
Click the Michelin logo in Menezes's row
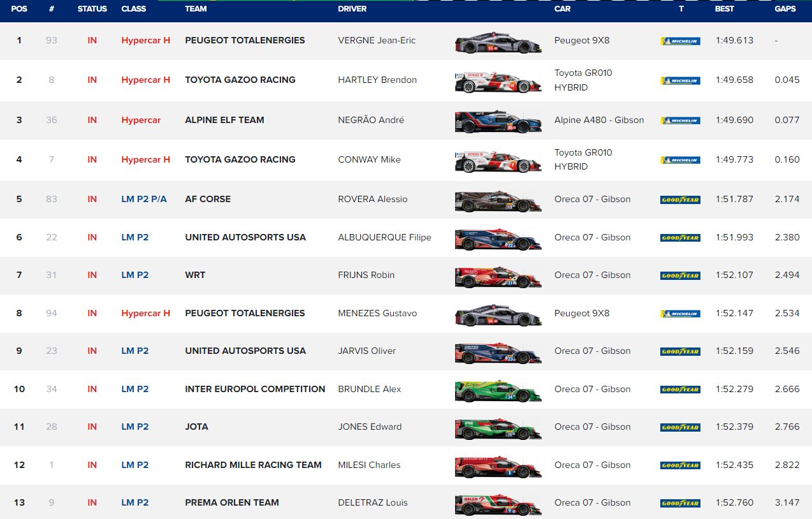point(680,314)
